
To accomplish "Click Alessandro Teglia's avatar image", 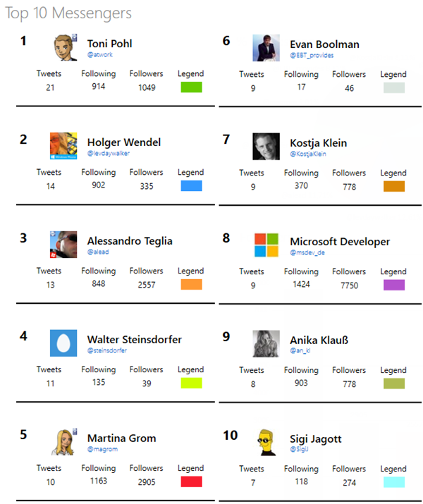I will [63, 245].
